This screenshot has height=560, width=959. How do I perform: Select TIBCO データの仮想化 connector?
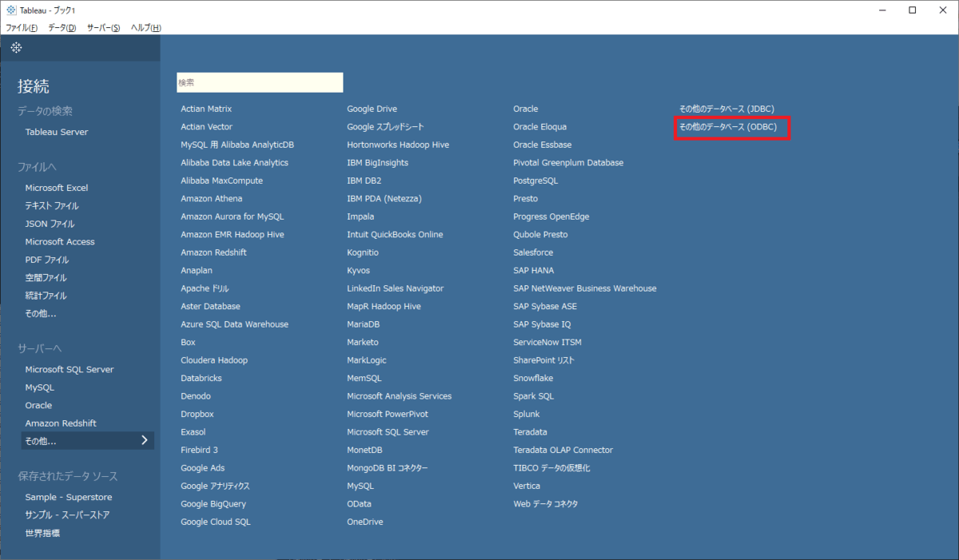[551, 468]
